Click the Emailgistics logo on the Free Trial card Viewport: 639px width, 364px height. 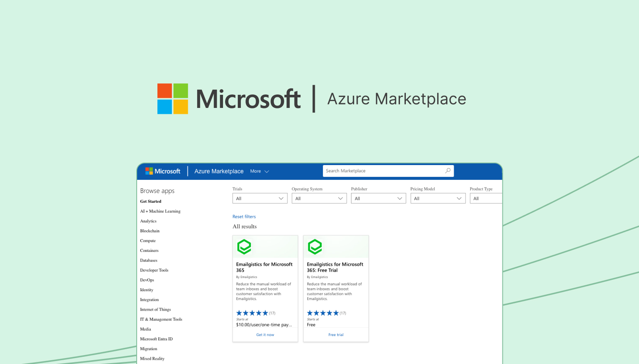pyautogui.click(x=315, y=247)
